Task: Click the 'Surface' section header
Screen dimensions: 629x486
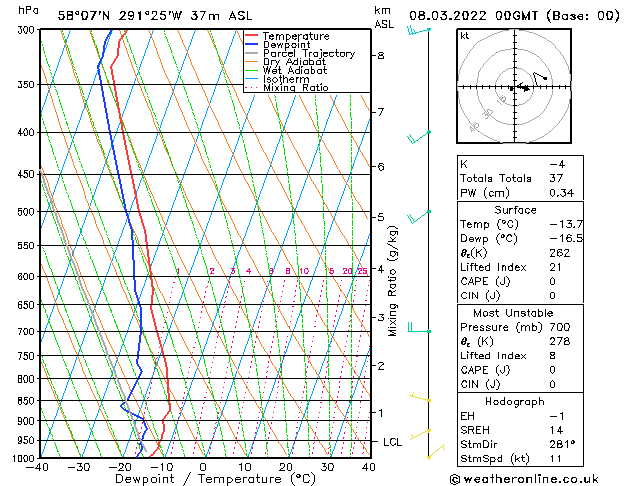Action: (x=515, y=210)
